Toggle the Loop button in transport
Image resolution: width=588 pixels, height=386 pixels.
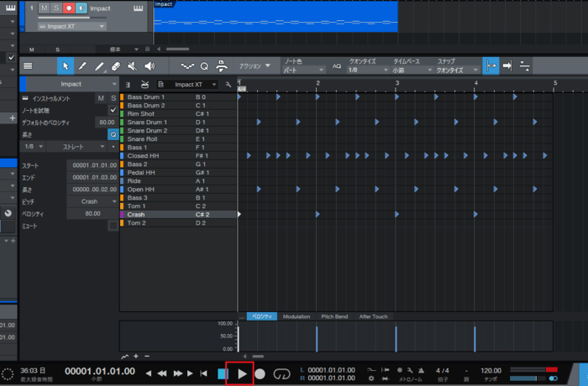click(282, 373)
